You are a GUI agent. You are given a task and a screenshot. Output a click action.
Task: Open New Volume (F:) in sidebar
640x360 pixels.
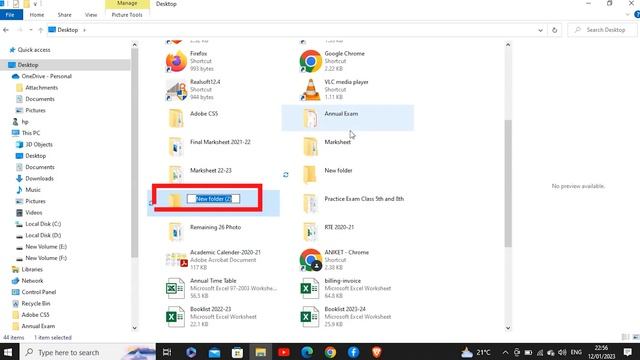tap(46, 258)
